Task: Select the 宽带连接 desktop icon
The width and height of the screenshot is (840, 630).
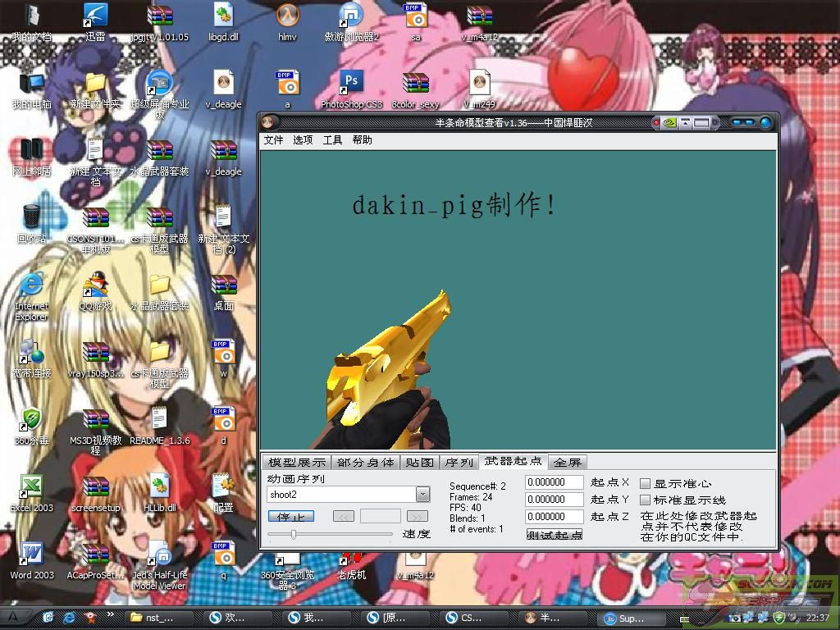Action: pos(32,358)
